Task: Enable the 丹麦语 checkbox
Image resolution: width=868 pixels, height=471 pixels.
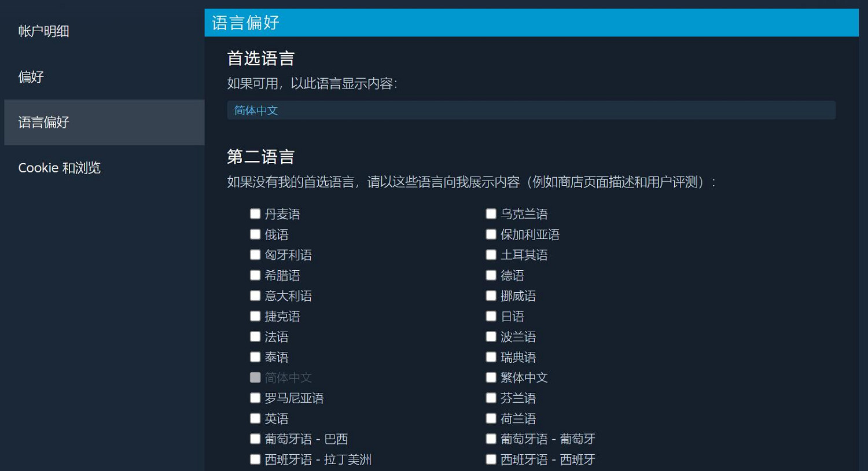Action: point(255,214)
